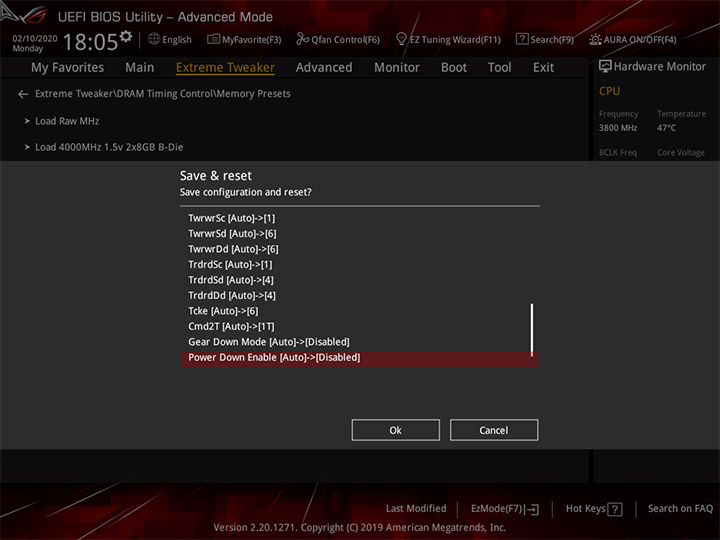
Task: Click Cancel in Save & reset dialog
Action: click(x=494, y=430)
